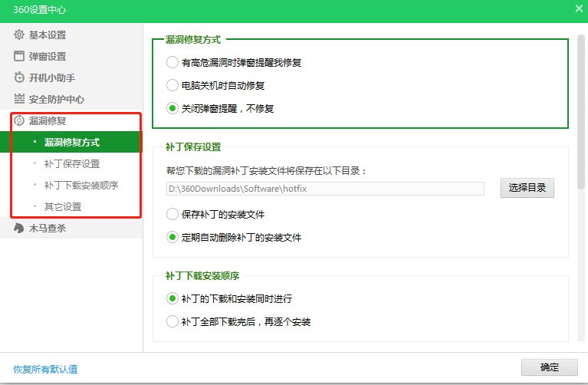
Task: Choose 保存补丁的安装文件 radio option
Action: [x=172, y=214]
